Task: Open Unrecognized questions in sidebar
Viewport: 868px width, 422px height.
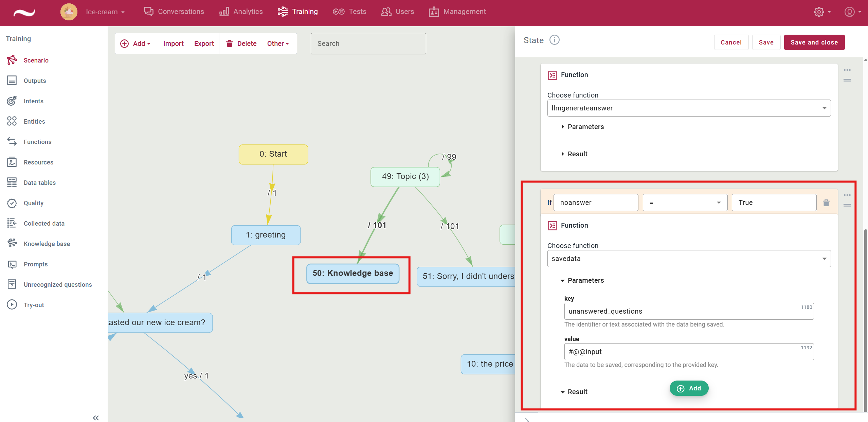Action: click(x=57, y=284)
